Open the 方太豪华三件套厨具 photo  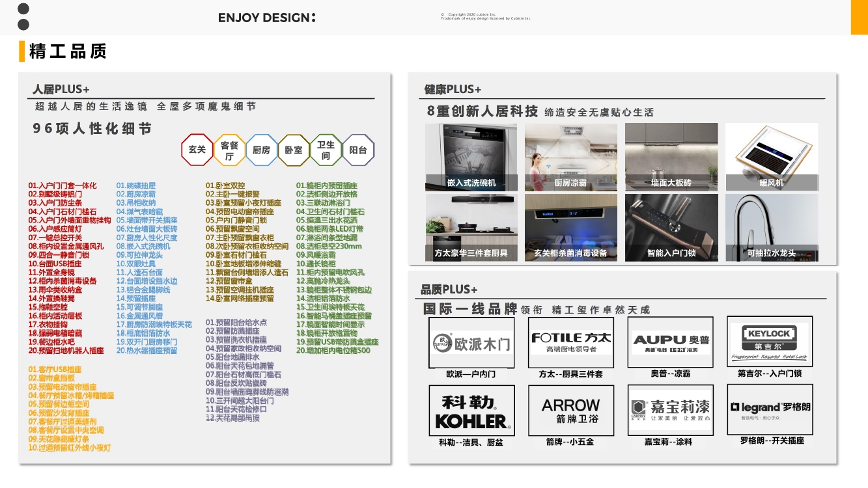(471, 228)
